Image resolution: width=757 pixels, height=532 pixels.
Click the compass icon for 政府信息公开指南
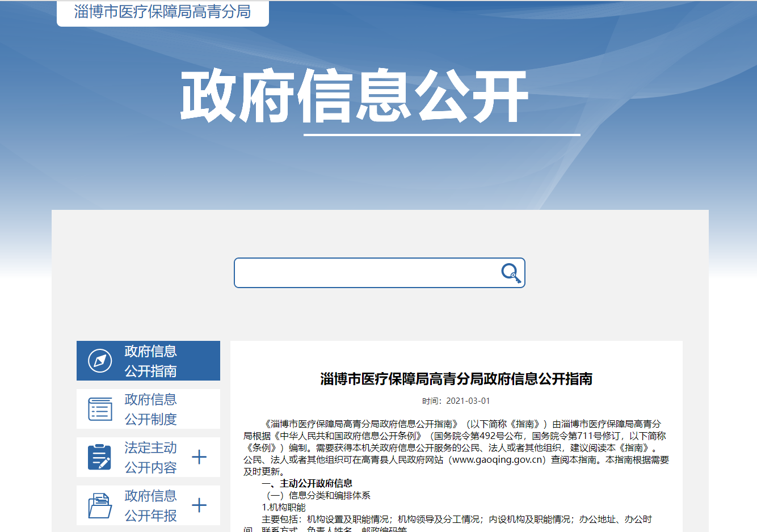[100, 361]
